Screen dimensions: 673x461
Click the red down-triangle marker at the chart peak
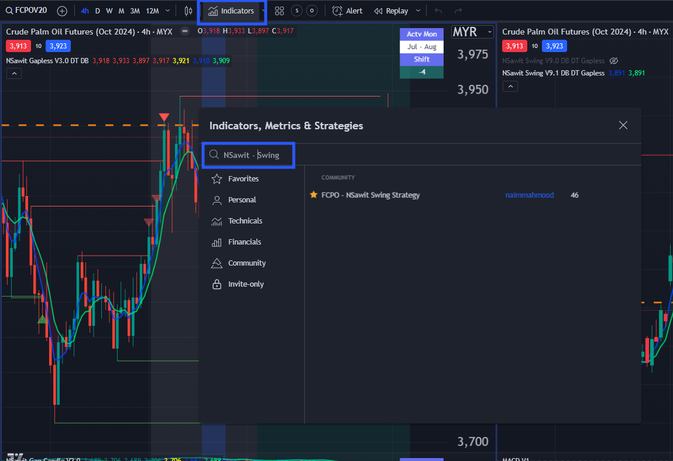164,117
